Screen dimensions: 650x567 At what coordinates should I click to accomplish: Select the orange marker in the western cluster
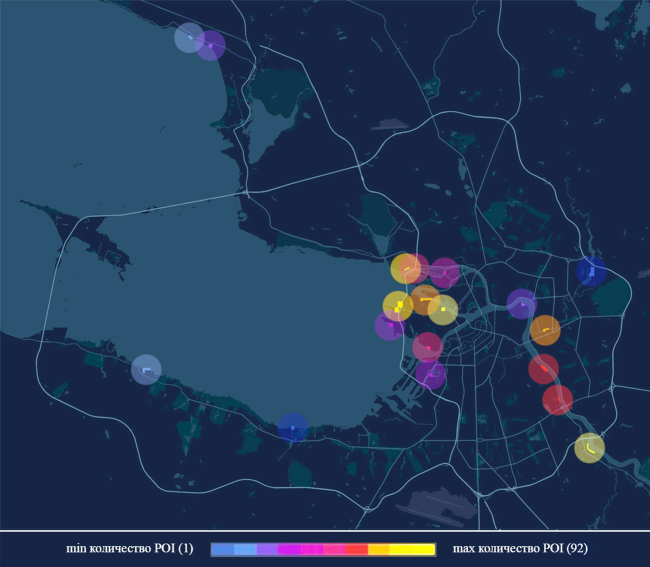tap(424, 299)
